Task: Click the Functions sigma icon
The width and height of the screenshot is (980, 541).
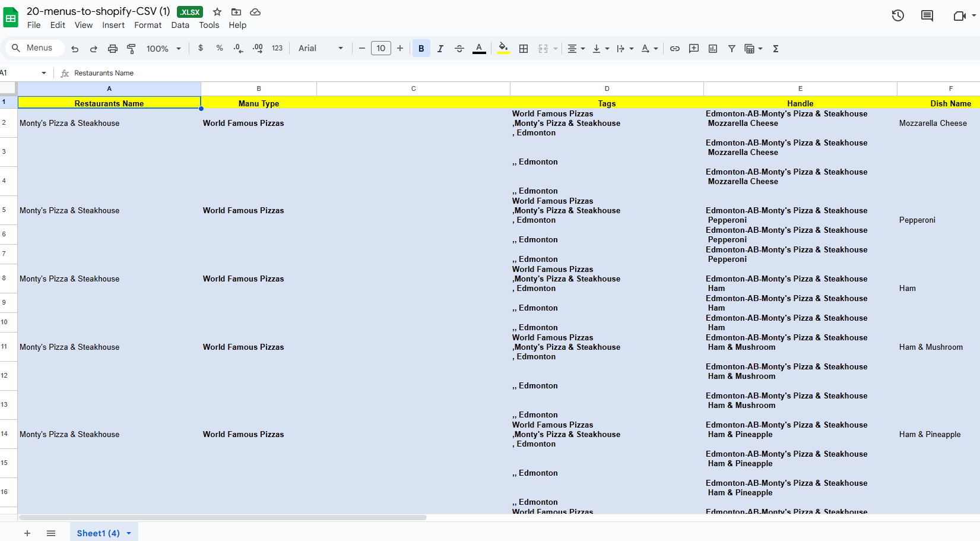Action: click(775, 49)
